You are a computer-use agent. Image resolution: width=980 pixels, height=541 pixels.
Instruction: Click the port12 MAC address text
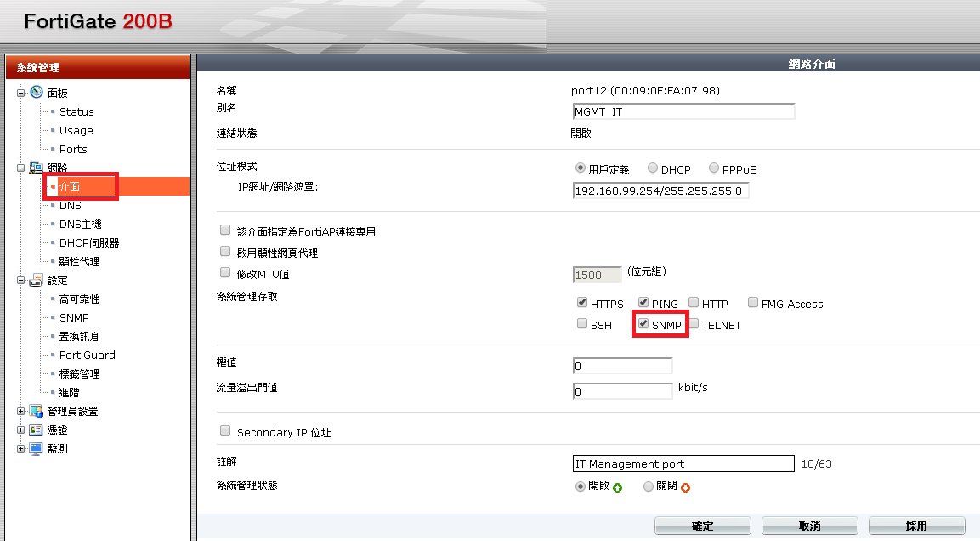pos(646,91)
